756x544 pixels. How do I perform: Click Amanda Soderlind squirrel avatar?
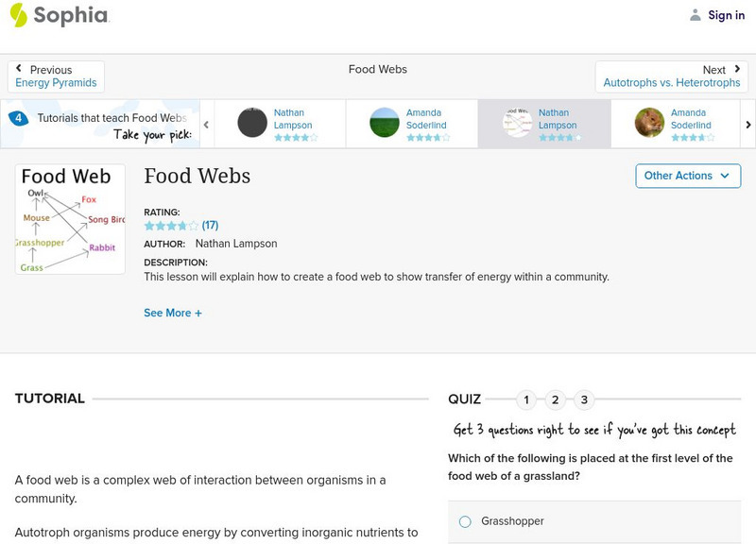coord(649,123)
